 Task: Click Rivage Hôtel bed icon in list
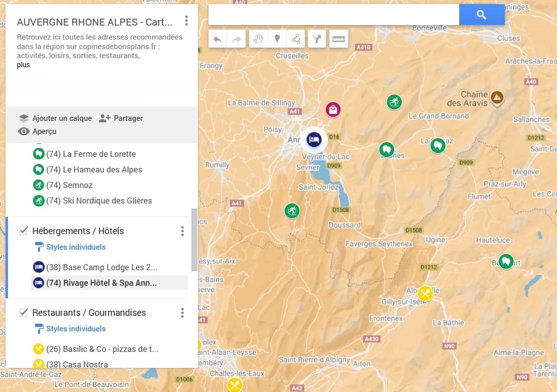tap(39, 283)
